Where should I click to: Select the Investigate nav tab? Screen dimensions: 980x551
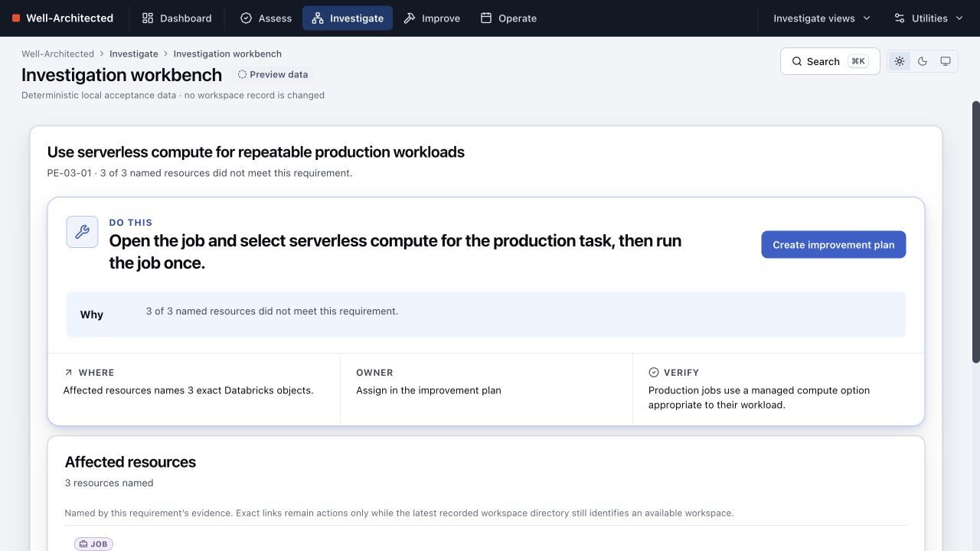tap(348, 18)
